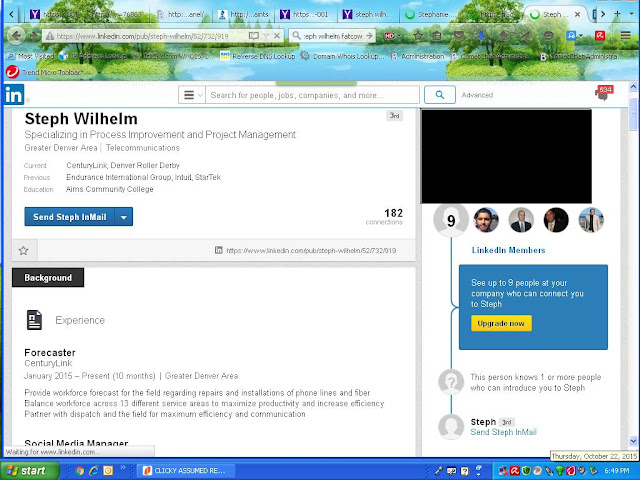Click the star save-profile icon
The image size is (640, 480).
coord(24,250)
